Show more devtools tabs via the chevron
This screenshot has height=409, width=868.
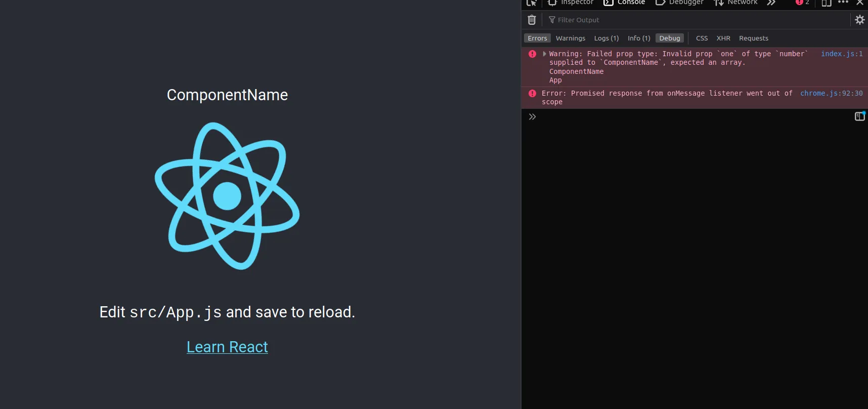771,3
